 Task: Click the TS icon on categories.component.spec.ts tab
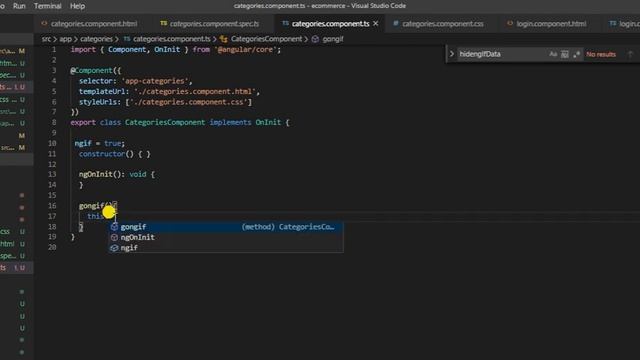pyautogui.click(x=164, y=23)
